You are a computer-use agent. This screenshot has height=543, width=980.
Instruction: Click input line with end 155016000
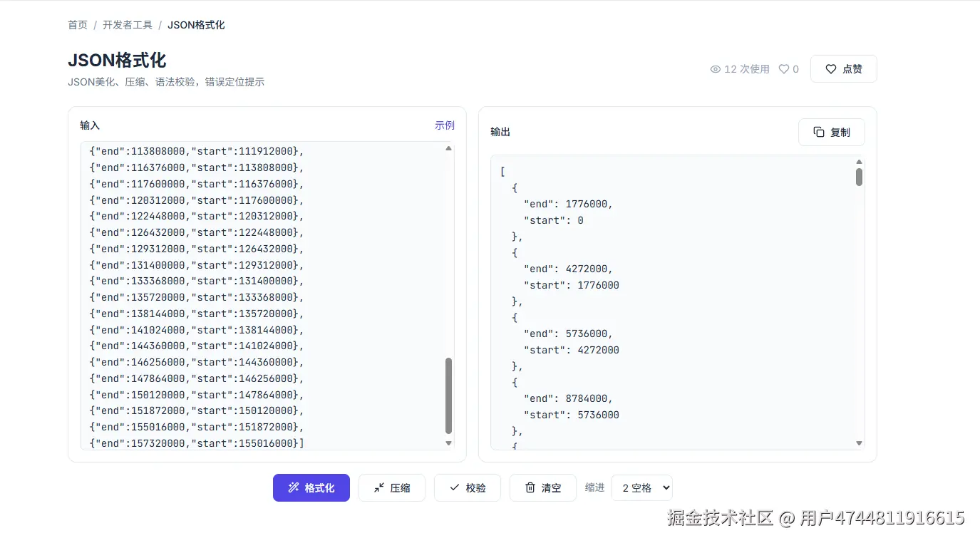point(197,427)
